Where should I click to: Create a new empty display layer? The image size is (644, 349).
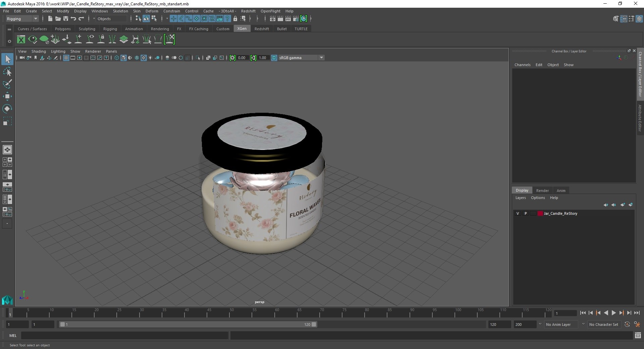pyautogui.click(x=623, y=205)
